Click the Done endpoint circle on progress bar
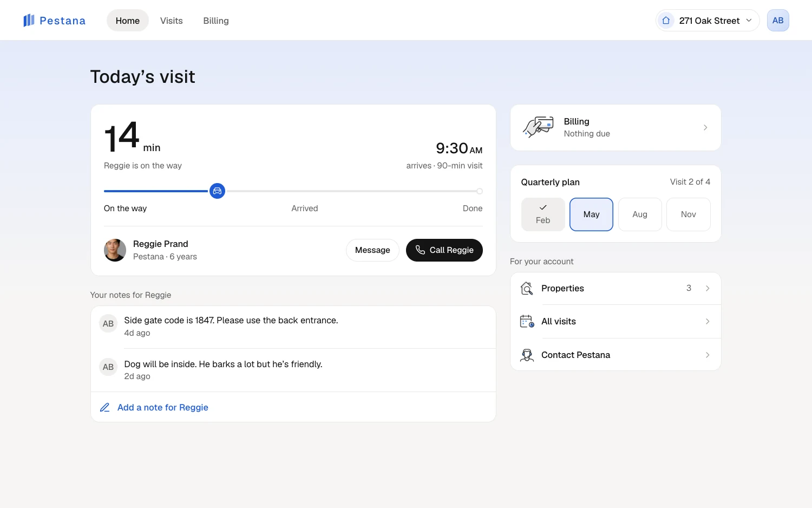Viewport: 812px width, 508px height. pos(480,191)
